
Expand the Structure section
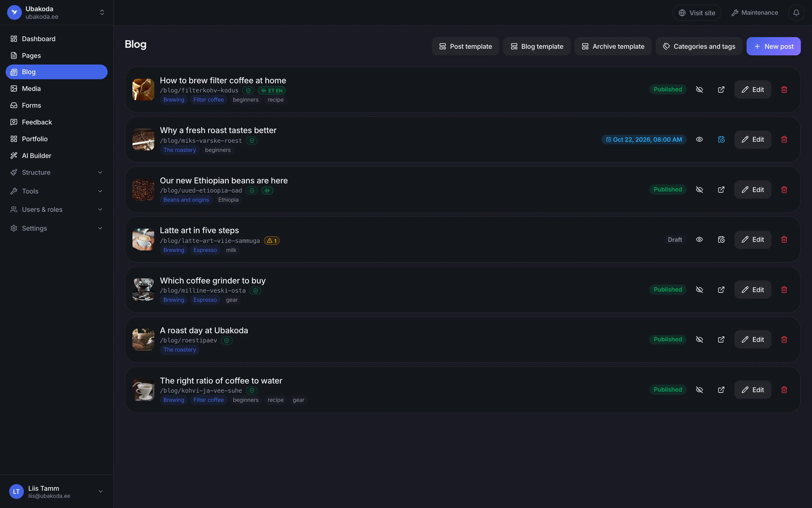point(56,172)
